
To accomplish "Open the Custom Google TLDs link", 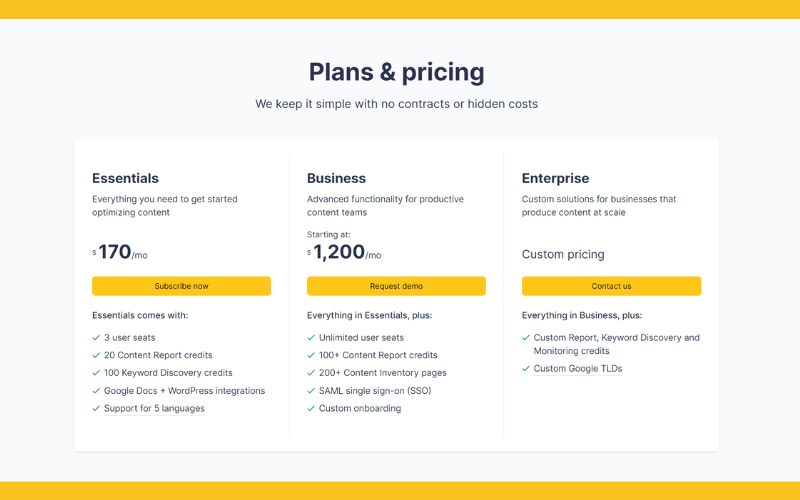I will (578, 369).
